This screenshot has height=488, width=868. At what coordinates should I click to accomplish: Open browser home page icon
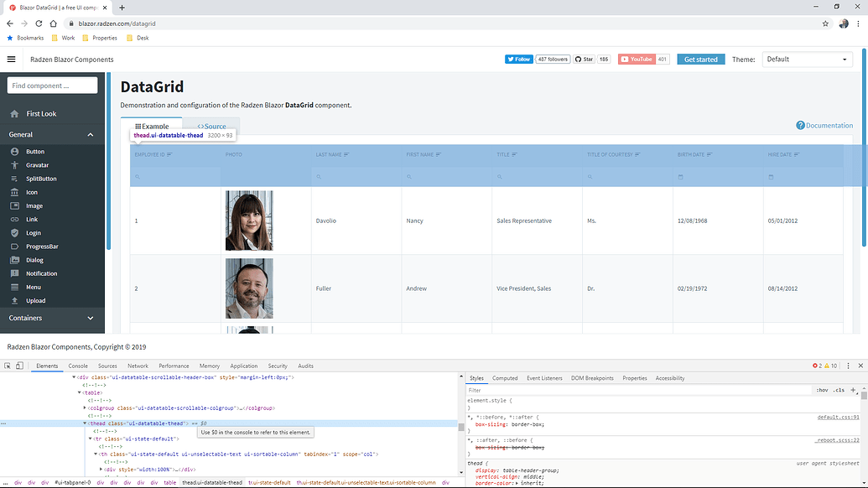(x=53, y=23)
